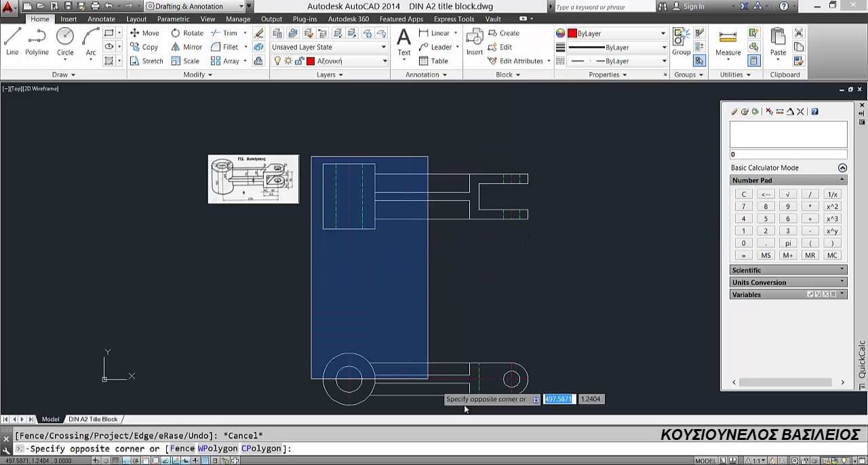The height and width of the screenshot is (465, 868).
Task: Activate the Copy tool
Action: click(x=144, y=47)
